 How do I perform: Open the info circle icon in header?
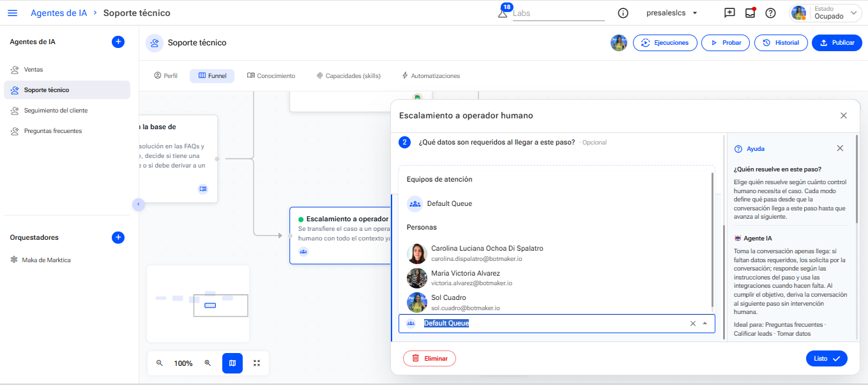pyautogui.click(x=623, y=13)
